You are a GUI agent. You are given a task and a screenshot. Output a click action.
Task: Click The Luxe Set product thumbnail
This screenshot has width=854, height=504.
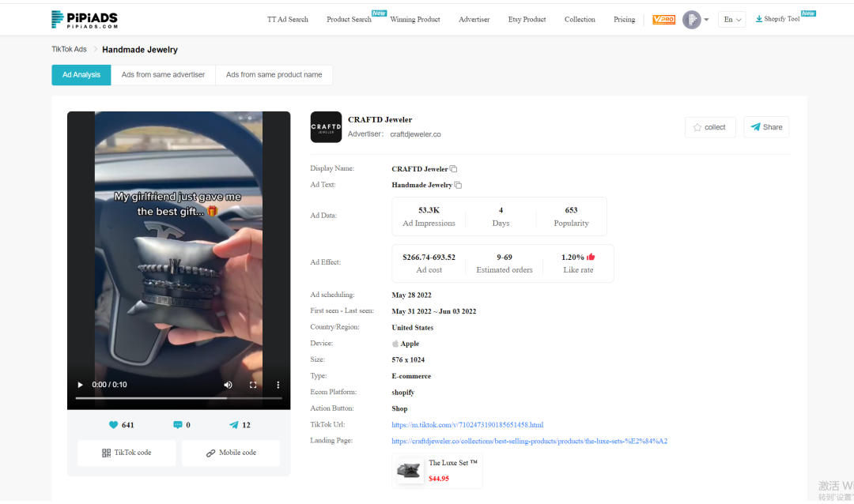pyautogui.click(x=409, y=471)
